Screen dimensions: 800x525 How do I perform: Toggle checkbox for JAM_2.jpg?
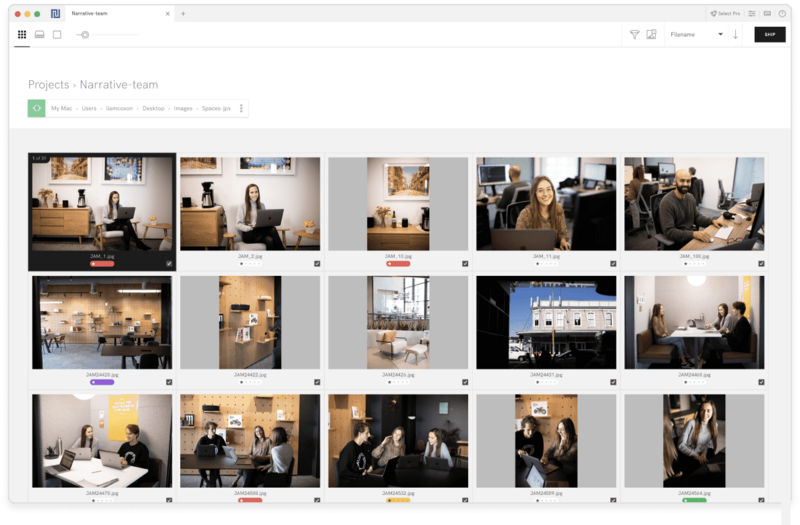click(317, 264)
